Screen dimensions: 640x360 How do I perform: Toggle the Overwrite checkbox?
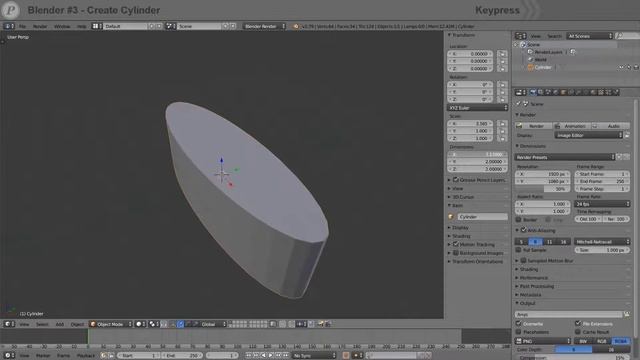[519, 324]
